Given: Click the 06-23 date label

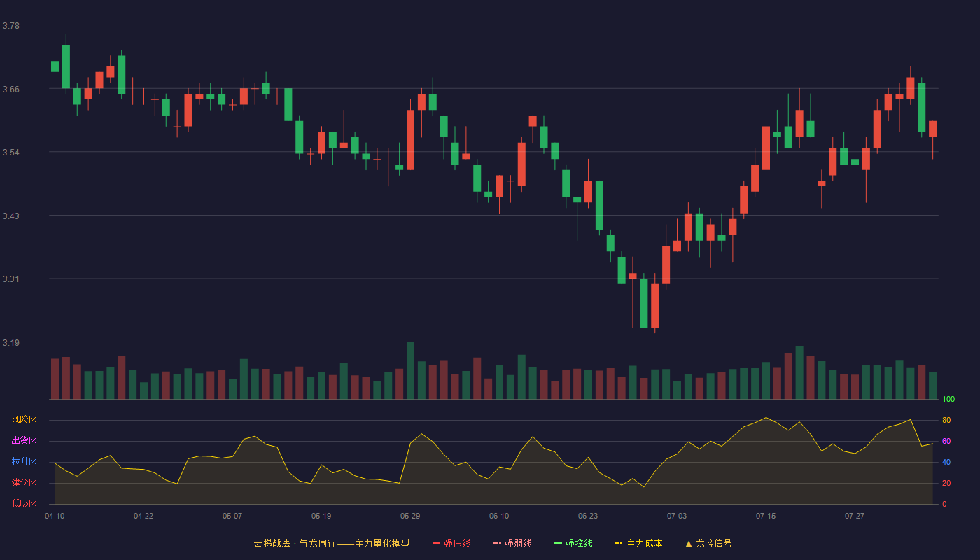Looking at the screenshot, I should [x=588, y=516].
